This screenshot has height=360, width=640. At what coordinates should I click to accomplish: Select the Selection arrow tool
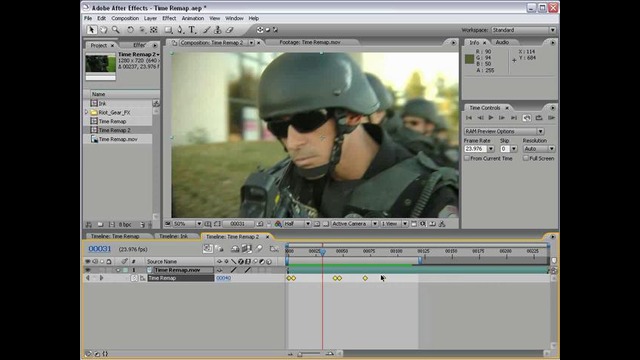[91, 30]
